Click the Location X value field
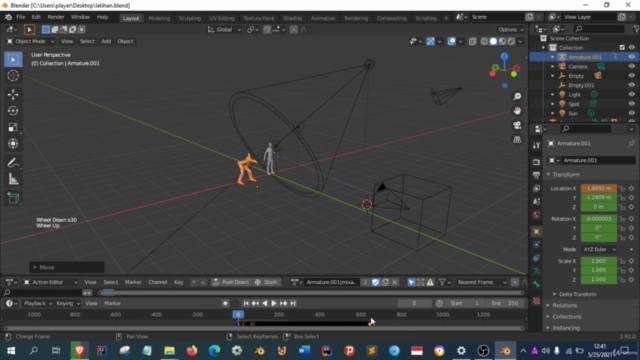Screen dimensions: 640x360 pos(599,188)
